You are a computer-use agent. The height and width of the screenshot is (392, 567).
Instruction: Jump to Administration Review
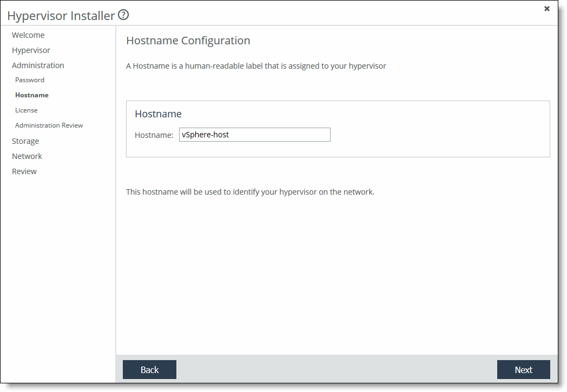click(x=49, y=125)
